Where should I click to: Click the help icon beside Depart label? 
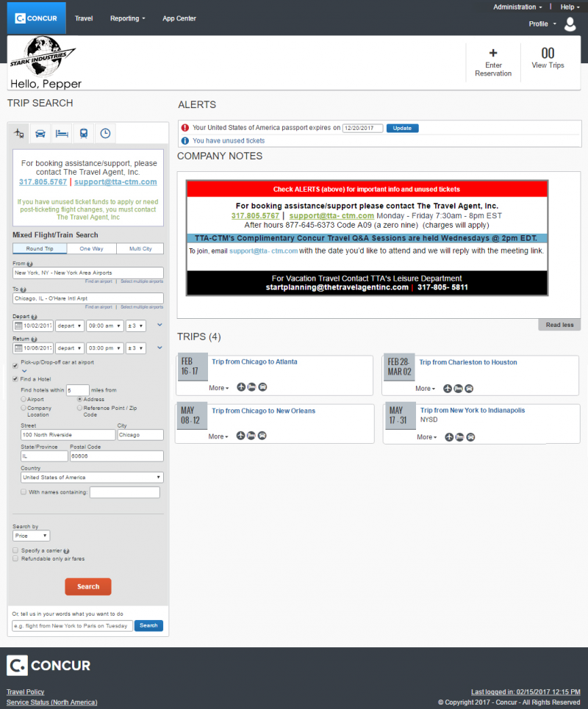tap(34, 317)
